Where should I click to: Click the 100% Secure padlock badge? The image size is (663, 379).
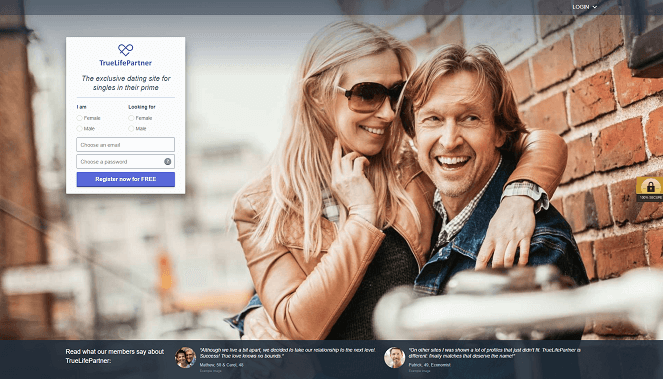(x=650, y=189)
